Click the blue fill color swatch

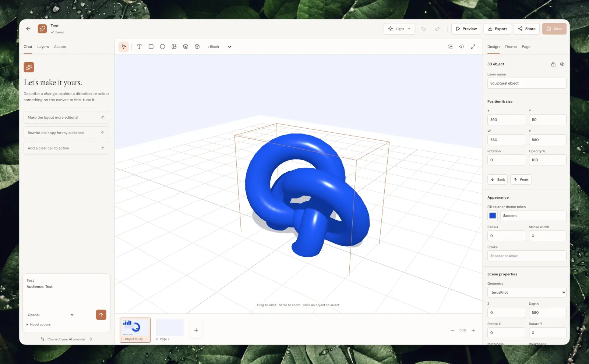493,215
